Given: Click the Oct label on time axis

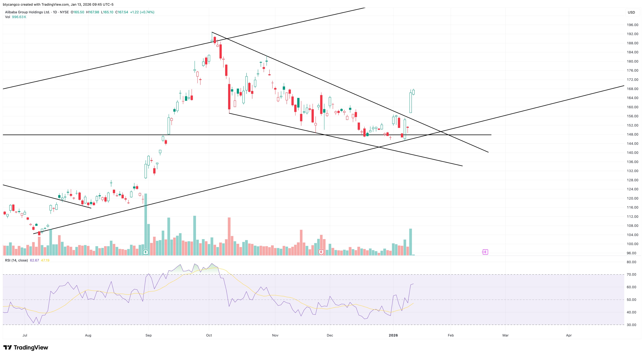Looking at the screenshot, I should pos(209,335).
